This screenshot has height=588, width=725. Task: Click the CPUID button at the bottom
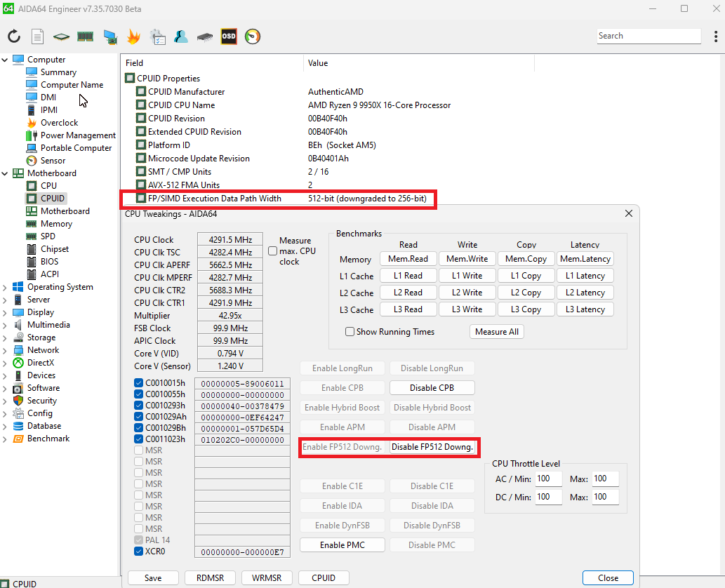coord(324,578)
